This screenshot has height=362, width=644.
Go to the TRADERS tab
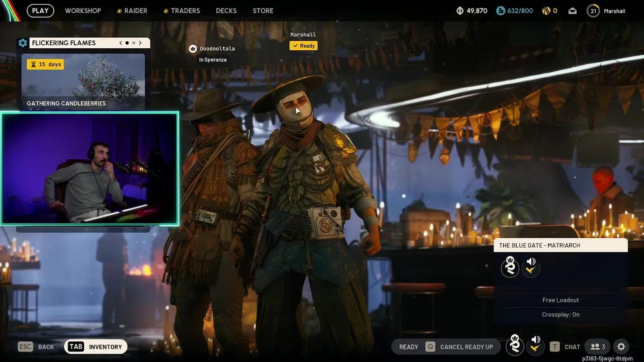[x=182, y=11]
